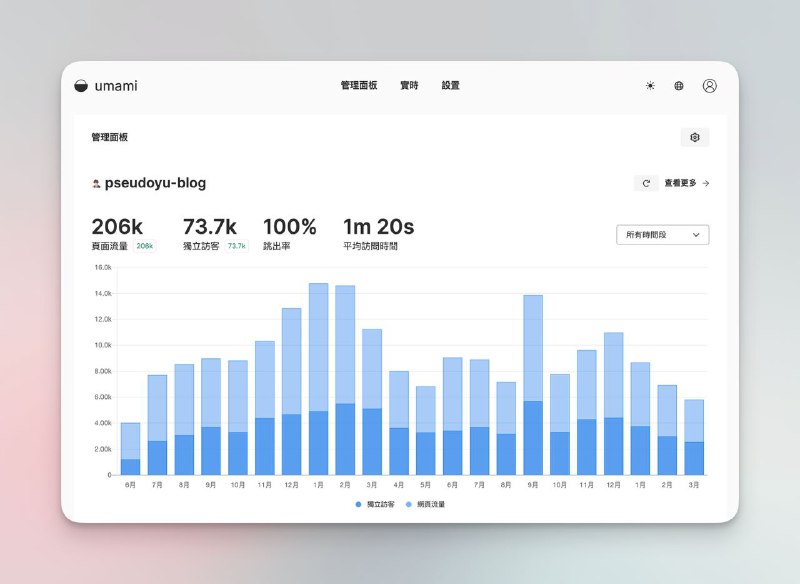This screenshot has height=584, width=800.
Task: Toggle light/dark theme sun icon
Action: click(x=650, y=86)
